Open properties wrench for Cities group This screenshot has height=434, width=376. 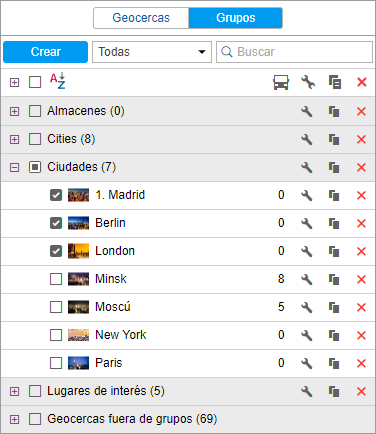coord(307,139)
